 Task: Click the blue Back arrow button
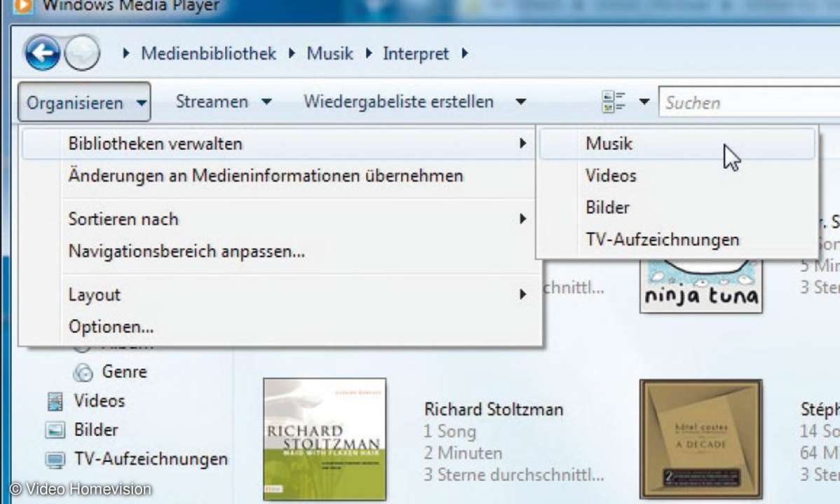tap(42, 52)
